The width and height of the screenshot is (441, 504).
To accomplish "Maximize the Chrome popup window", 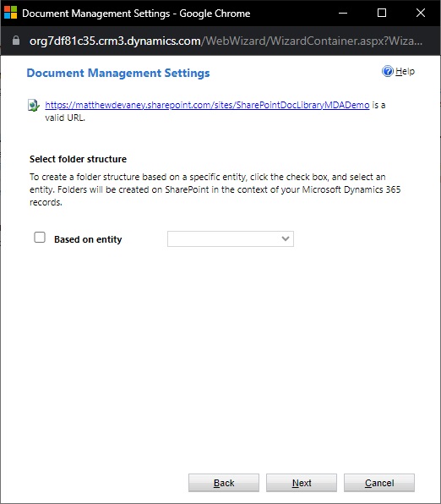I will pyautogui.click(x=382, y=14).
